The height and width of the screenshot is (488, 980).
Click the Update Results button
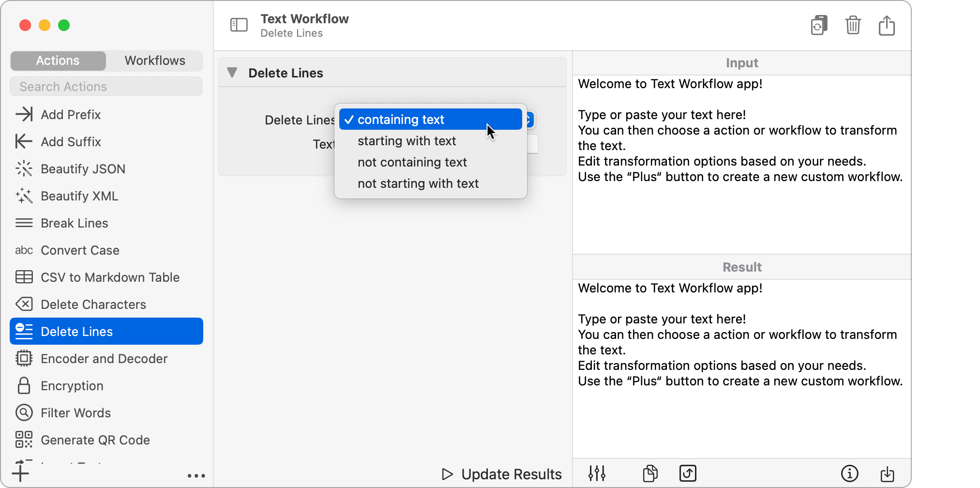[501, 474]
